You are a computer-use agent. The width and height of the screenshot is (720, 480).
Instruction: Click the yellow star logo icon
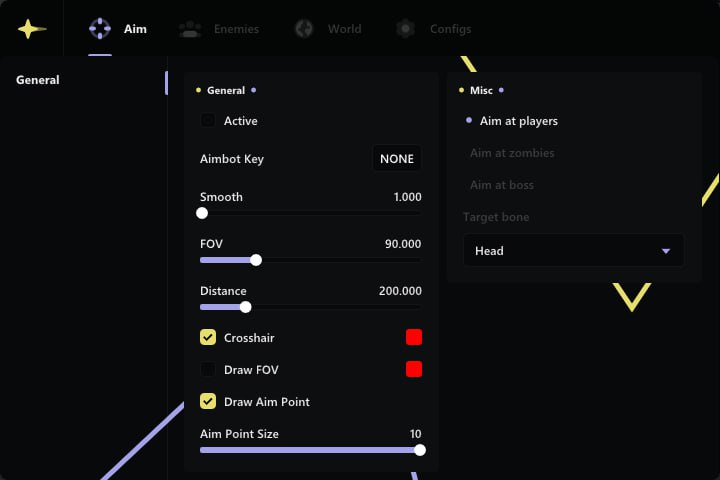[x=31, y=29]
